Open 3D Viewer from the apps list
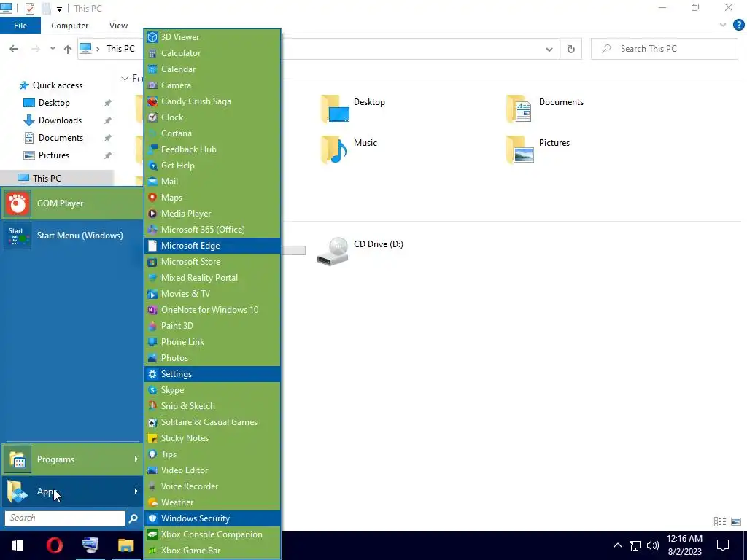This screenshot has width=747, height=560. 212,37
